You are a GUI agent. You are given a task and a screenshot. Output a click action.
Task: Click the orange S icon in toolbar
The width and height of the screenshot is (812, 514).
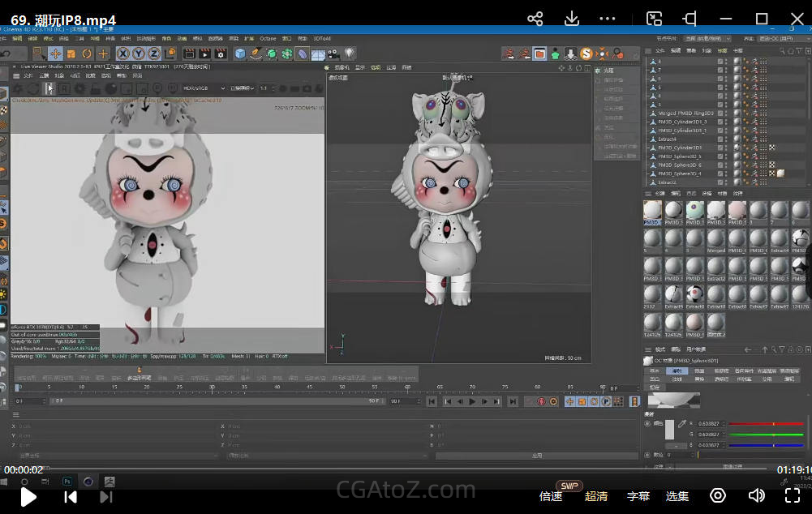586,54
